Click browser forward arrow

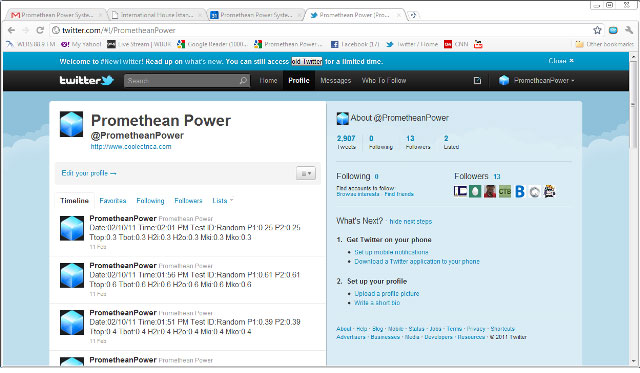pos(26,30)
